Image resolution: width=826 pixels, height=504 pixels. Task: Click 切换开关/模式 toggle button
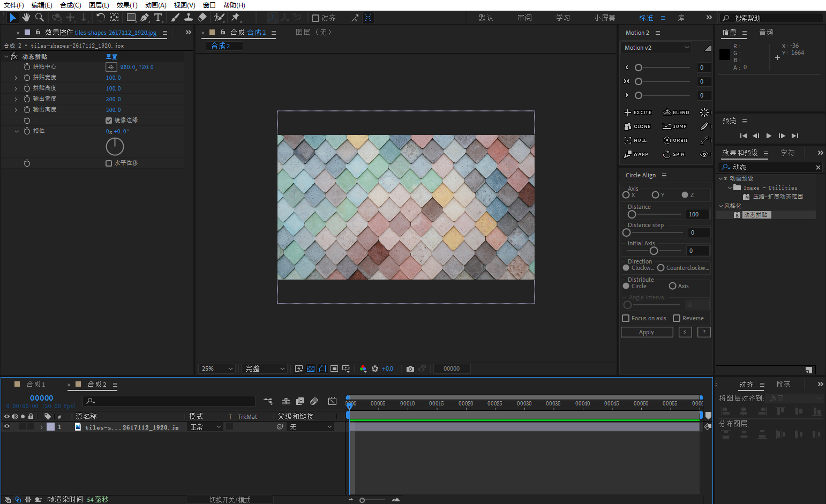coord(230,500)
